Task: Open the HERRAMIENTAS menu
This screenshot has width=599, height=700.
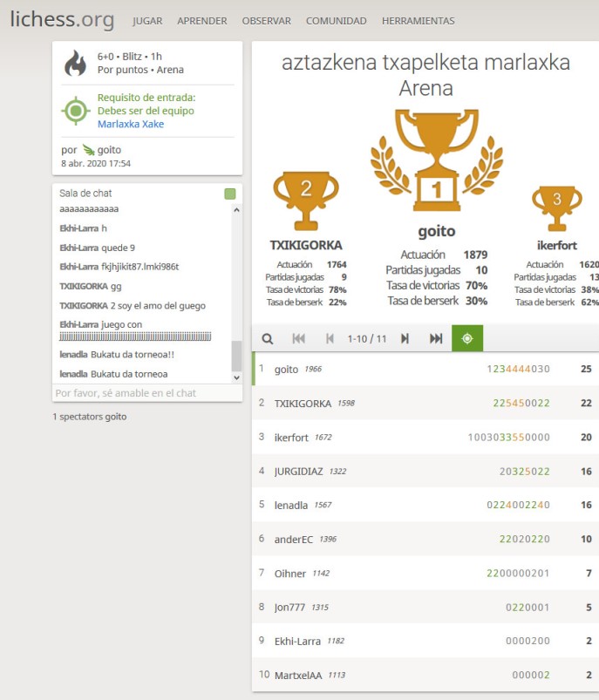Action: click(418, 21)
